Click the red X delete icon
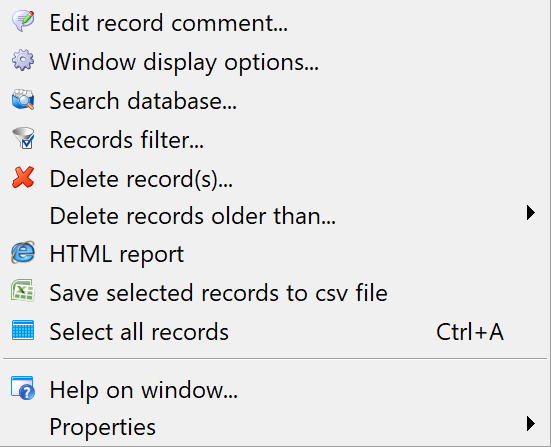551x447 pixels. [23, 177]
